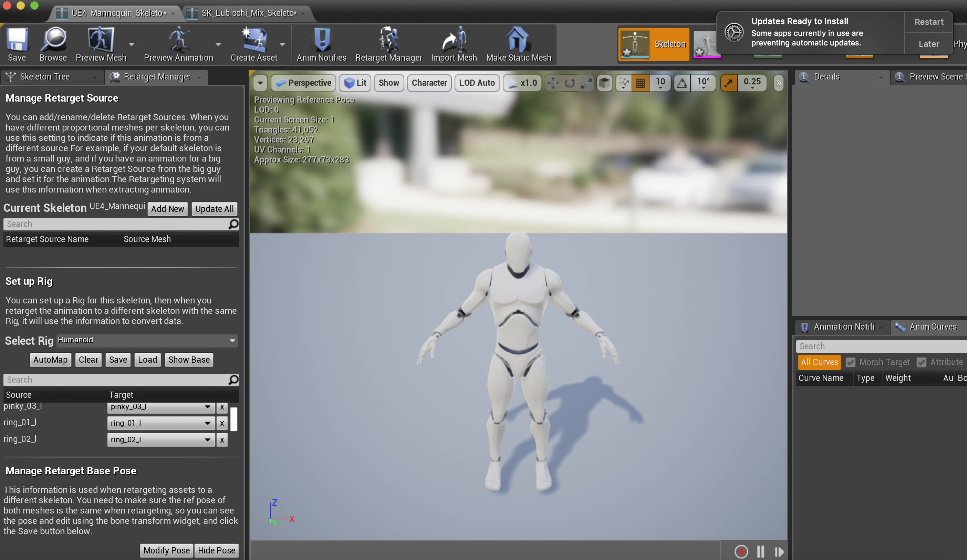Click Later on the macOS update notification
Image resolution: width=967 pixels, height=560 pixels.
(929, 44)
